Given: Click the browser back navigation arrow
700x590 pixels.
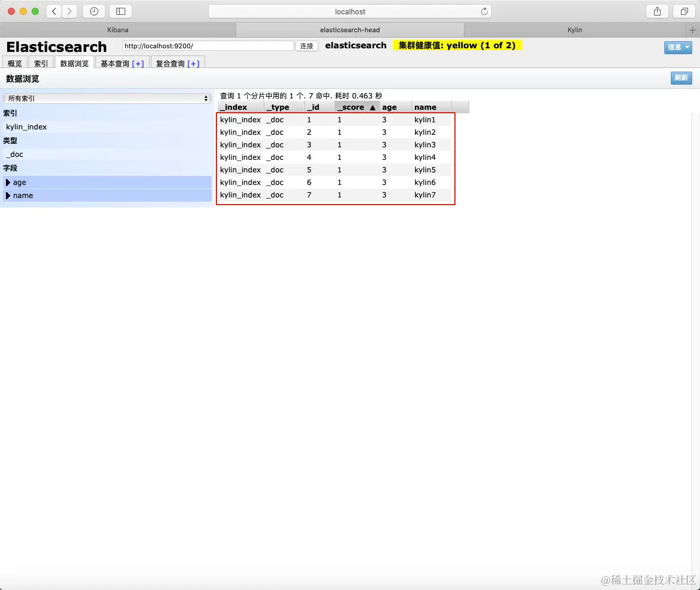Looking at the screenshot, I should pyautogui.click(x=52, y=11).
